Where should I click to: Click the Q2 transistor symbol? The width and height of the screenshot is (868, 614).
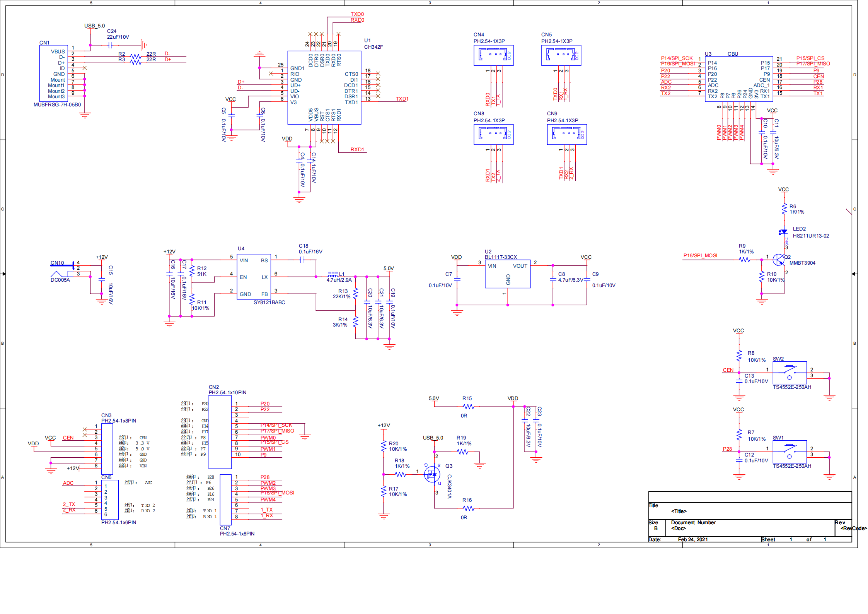pyautogui.click(x=779, y=260)
